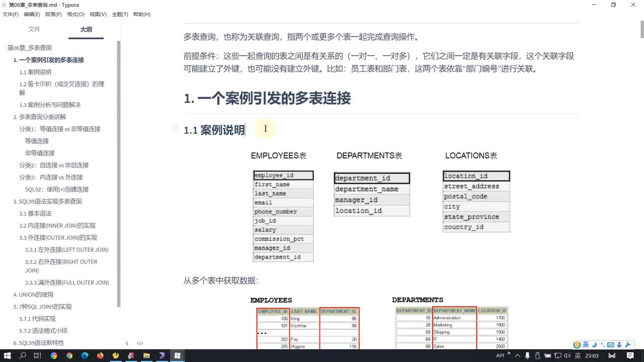This screenshot has width=644, height=362.
Task: Jump to outline 1.2 笛卡尔积 section
Action: [62, 88]
